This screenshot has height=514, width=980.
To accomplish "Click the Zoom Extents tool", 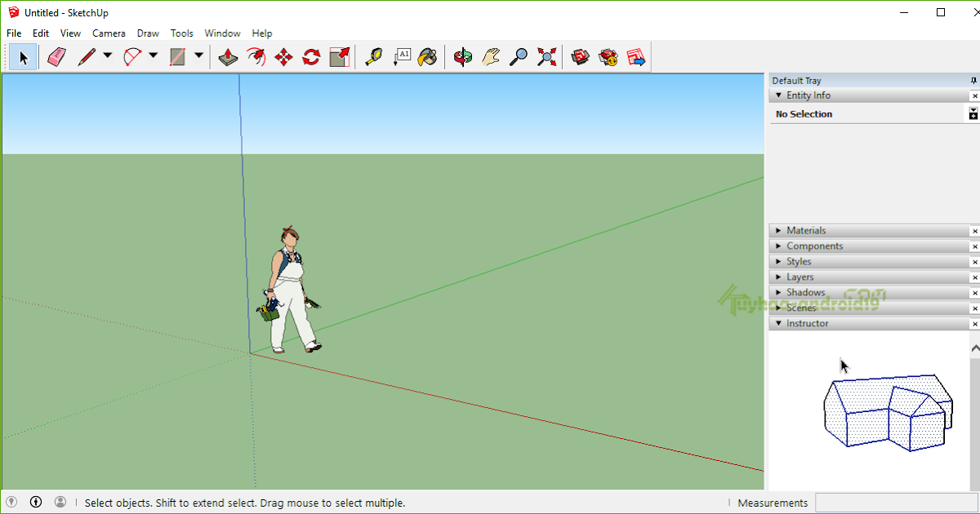I will coord(546,57).
